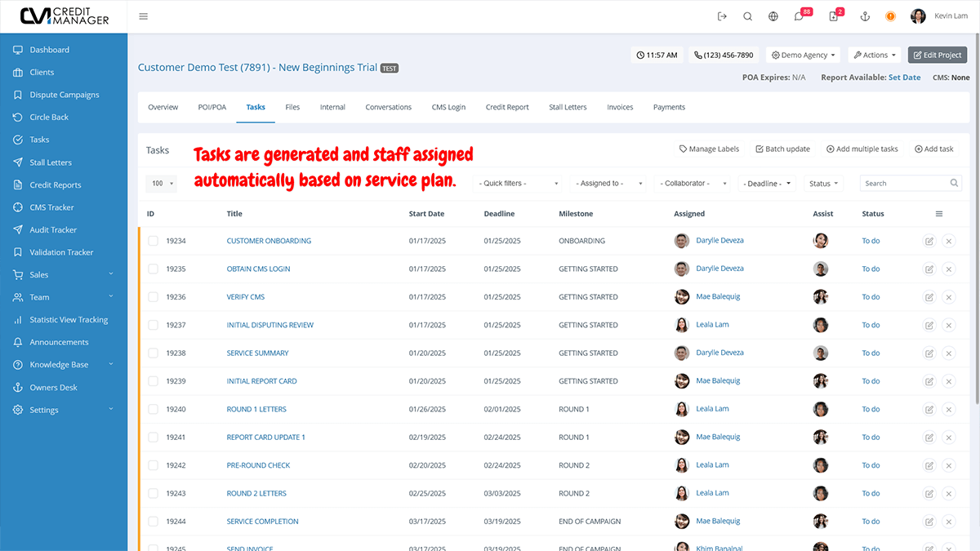980x551 pixels.
Task: Switch to the Credit Report tab
Action: pos(506,106)
